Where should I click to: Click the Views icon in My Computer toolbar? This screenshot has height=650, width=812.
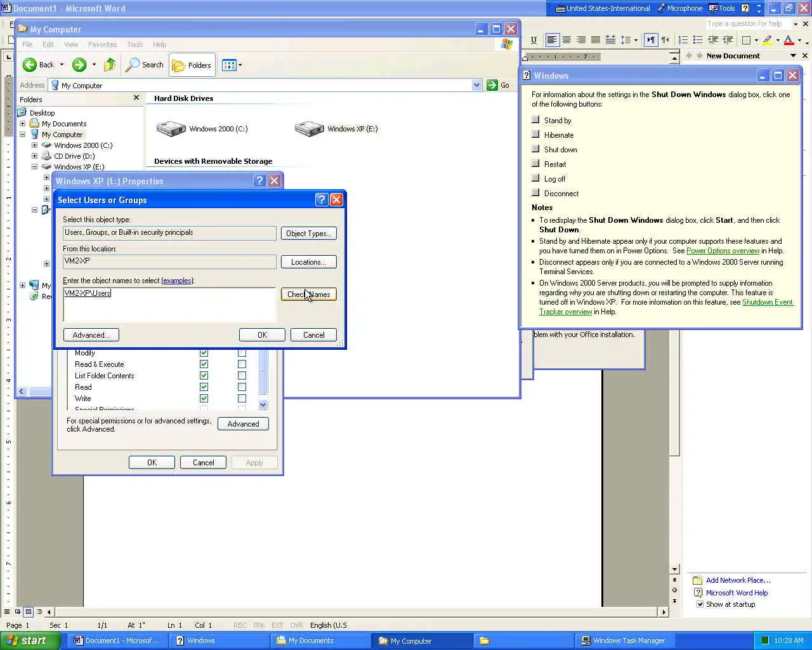point(229,65)
